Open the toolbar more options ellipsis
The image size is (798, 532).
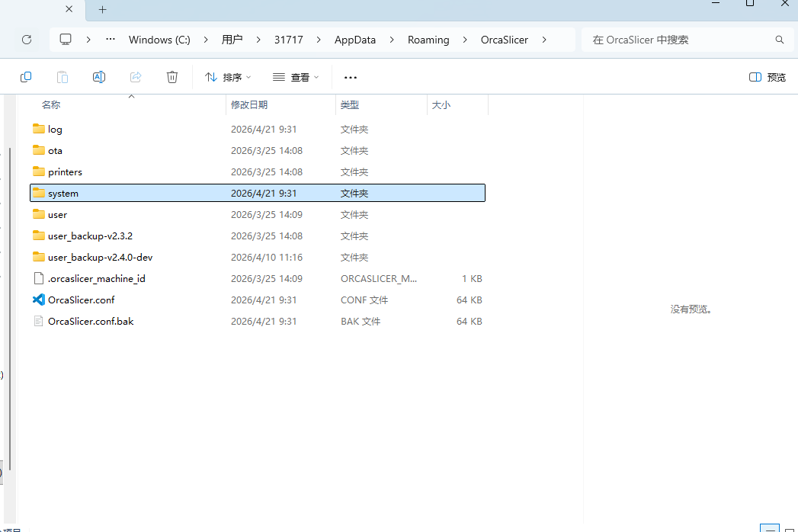[x=351, y=78]
